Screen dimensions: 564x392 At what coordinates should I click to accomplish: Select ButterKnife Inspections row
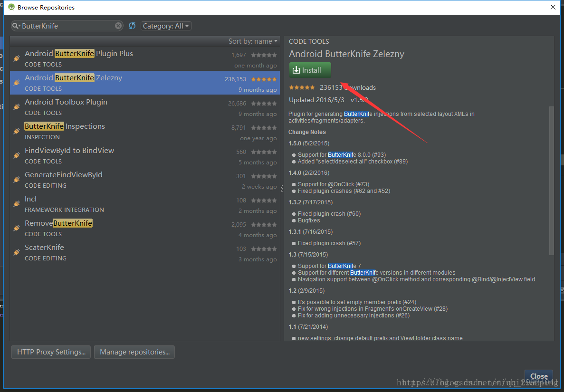[x=145, y=131]
